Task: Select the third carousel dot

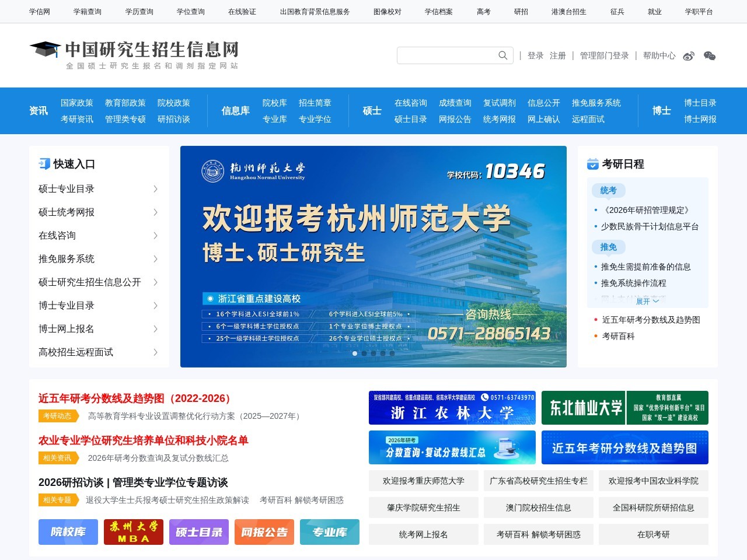Action: [373, 353]
